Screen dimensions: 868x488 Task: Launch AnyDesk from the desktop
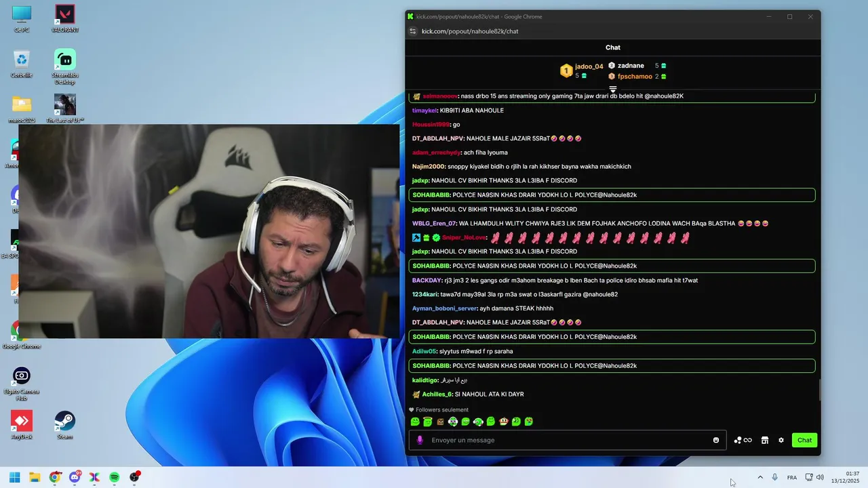[21, 425]
